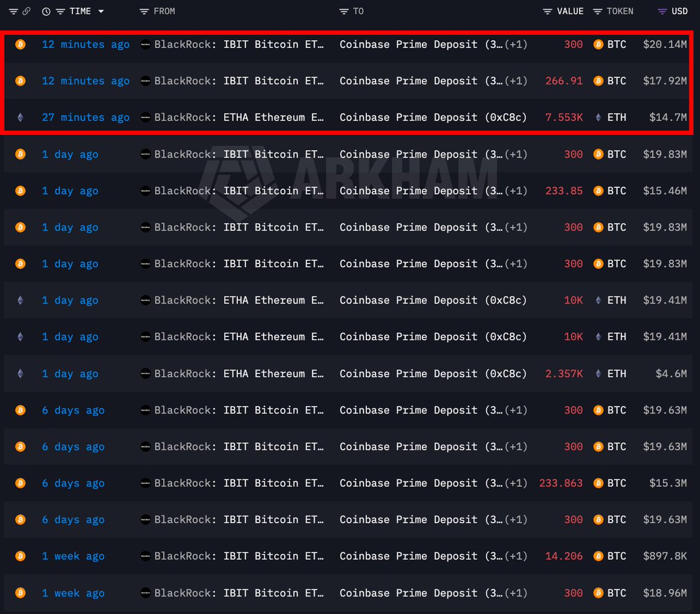Click the Ethereum chain icon in $4.6M row
700x614 pixels.
coord(20,374)
